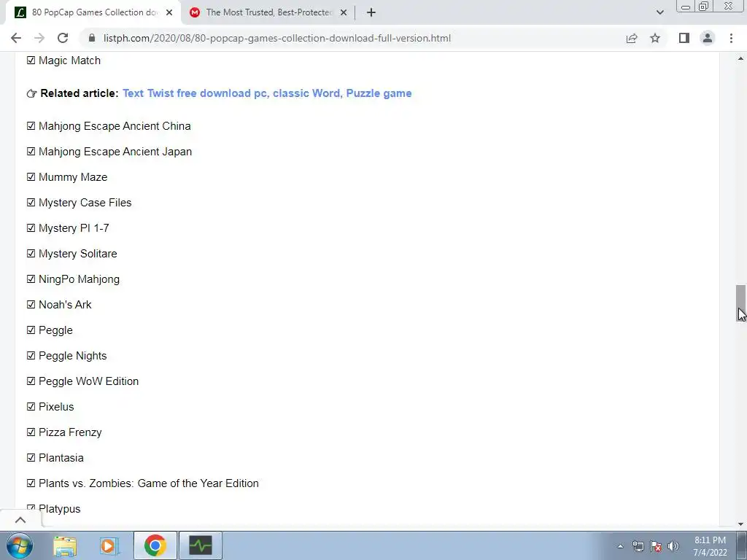The height and width of the screenshot is (560, 747).
Task: Open the green monitor app in taskbar
Action: pyautogui.click(x=201, y=545)
